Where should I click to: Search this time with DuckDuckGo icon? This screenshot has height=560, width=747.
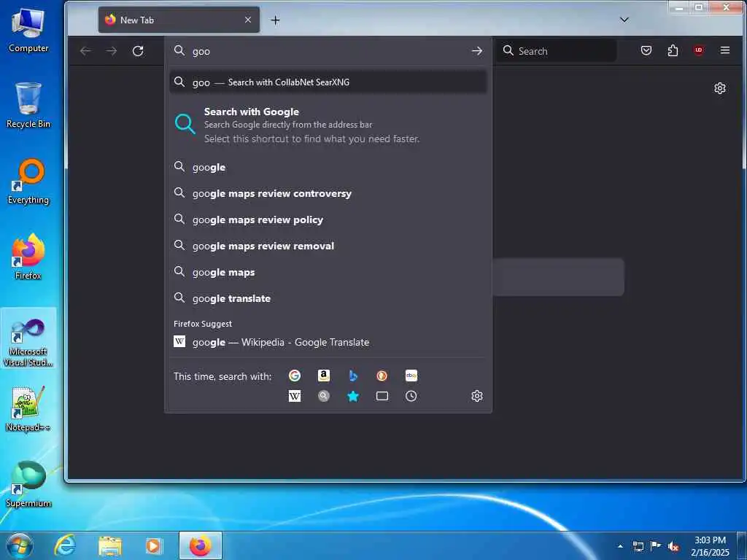click(x=382, y=376)
